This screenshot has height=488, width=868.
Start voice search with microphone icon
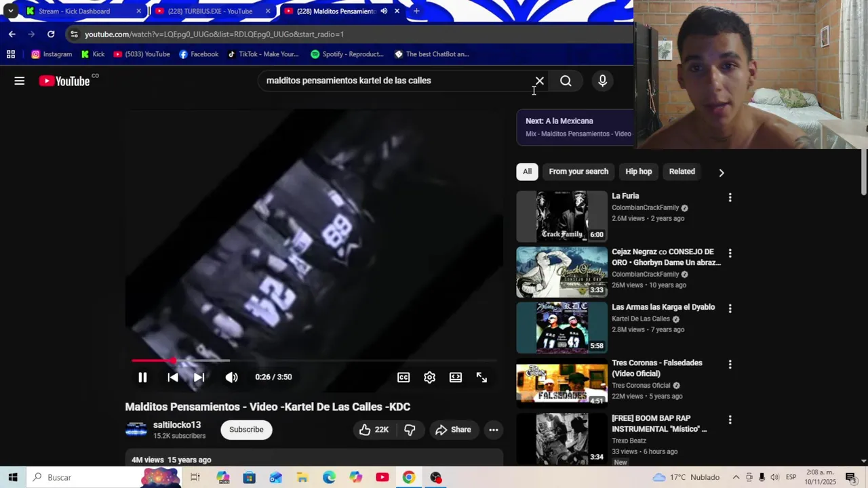[602, 81]
